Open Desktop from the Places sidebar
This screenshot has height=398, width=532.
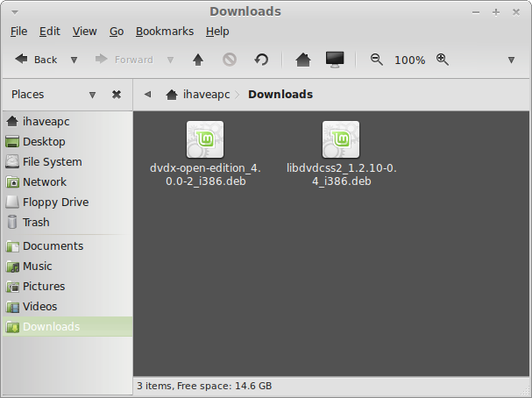[67, 141]
